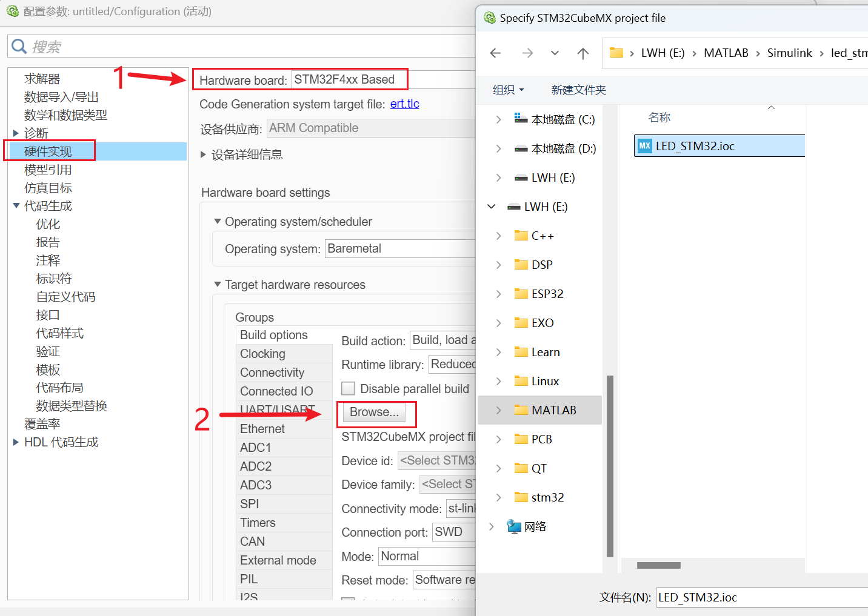Click the file list horizontal scrollbar
The width and height of the screenshot is (868, 616).
click(x=659, y=565)
